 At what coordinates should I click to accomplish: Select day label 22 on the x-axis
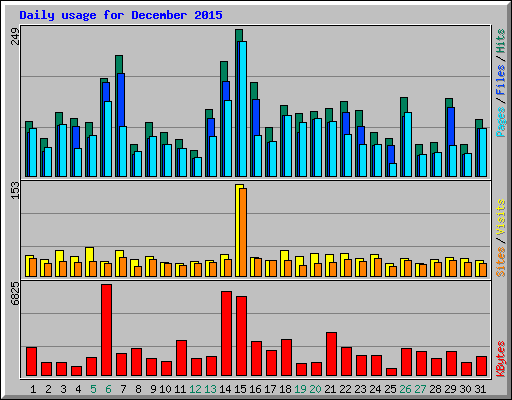coord(345,389)
